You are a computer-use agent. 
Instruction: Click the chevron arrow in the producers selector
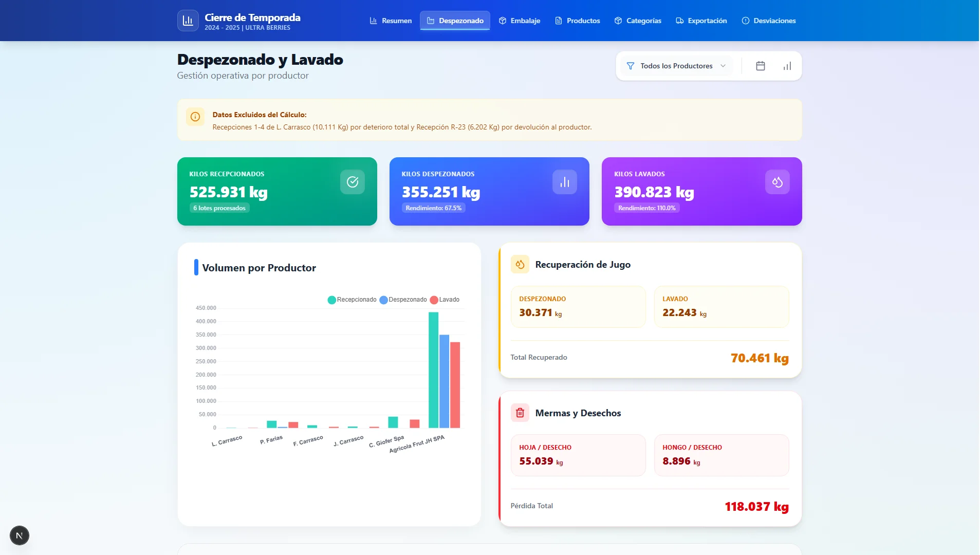pos(723,66)
